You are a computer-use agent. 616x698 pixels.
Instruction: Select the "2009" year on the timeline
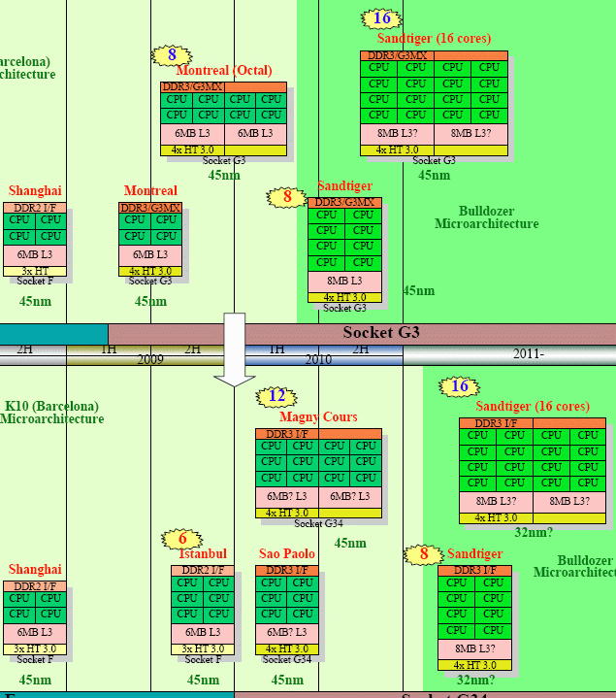[x=150, y=359]
